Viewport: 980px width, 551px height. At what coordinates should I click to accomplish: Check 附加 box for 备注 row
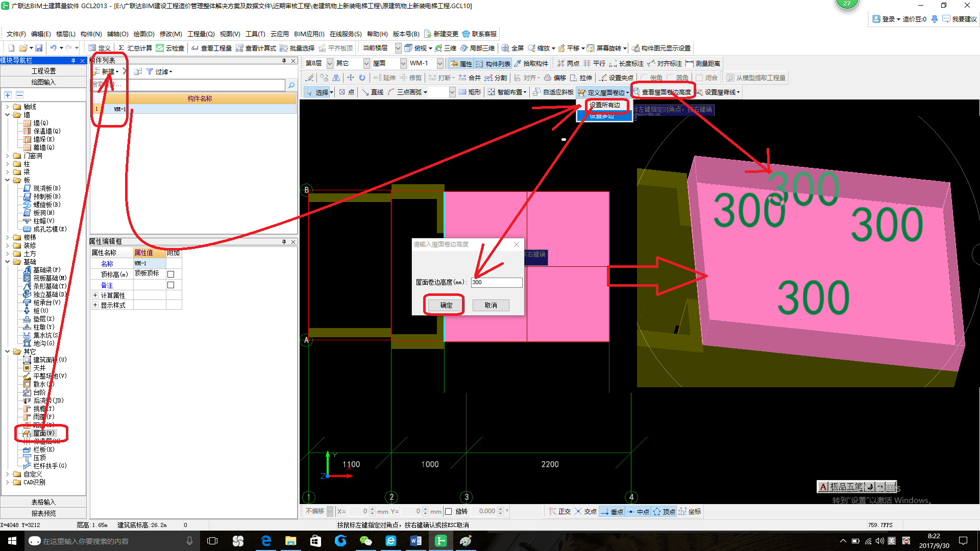[171, 285]
